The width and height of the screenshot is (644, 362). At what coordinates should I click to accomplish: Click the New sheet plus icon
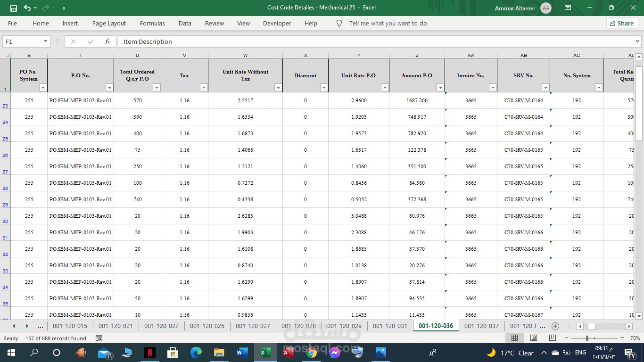tap(555, 326)
